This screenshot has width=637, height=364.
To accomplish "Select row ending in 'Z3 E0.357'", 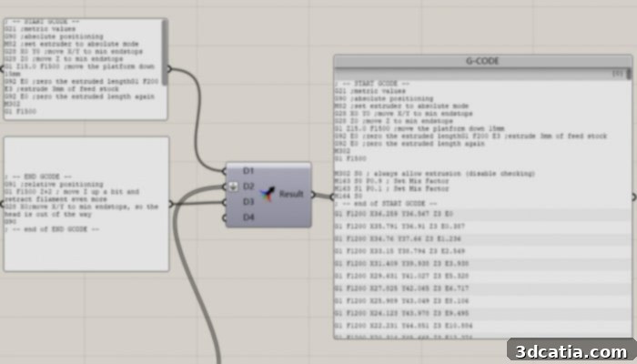I will [x=482, y=227].
